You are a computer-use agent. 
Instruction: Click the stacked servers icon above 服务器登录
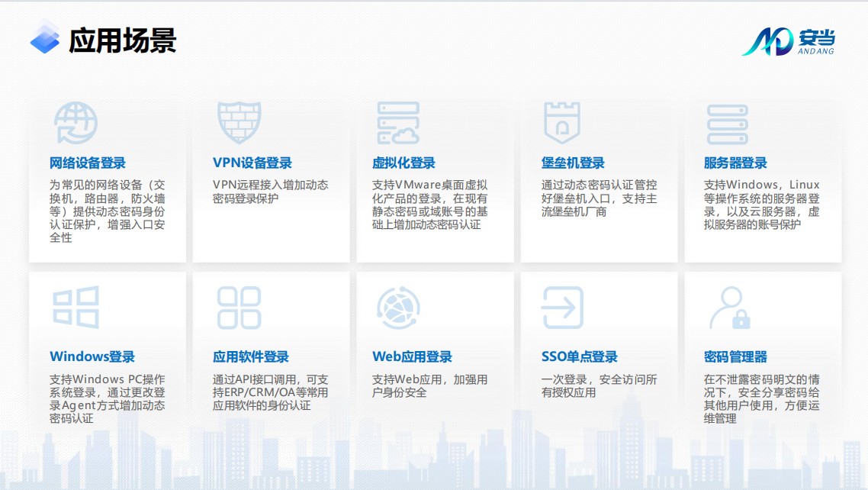[728, 124]
